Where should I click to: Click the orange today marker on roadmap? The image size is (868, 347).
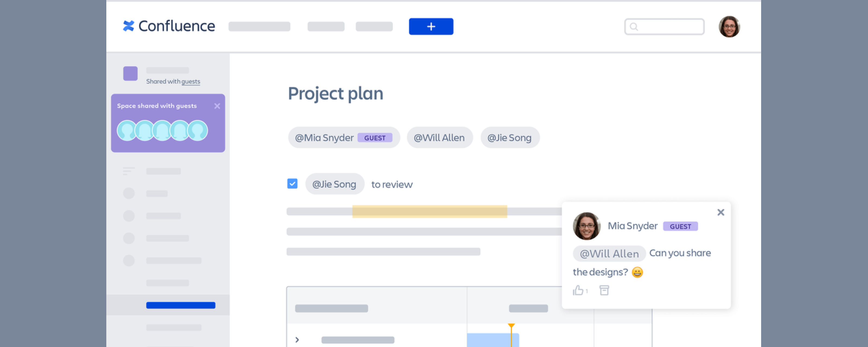(511, 326)
